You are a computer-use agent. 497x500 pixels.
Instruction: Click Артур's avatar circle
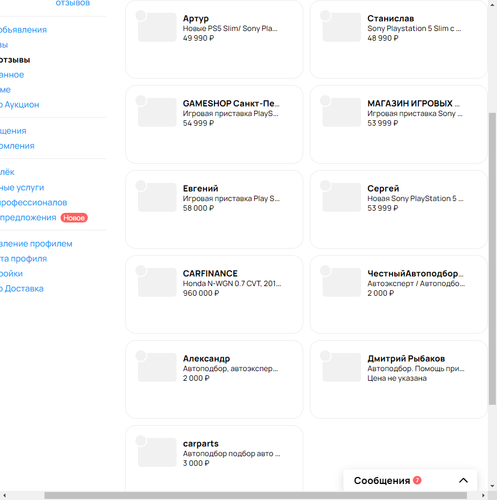[141, 16]
